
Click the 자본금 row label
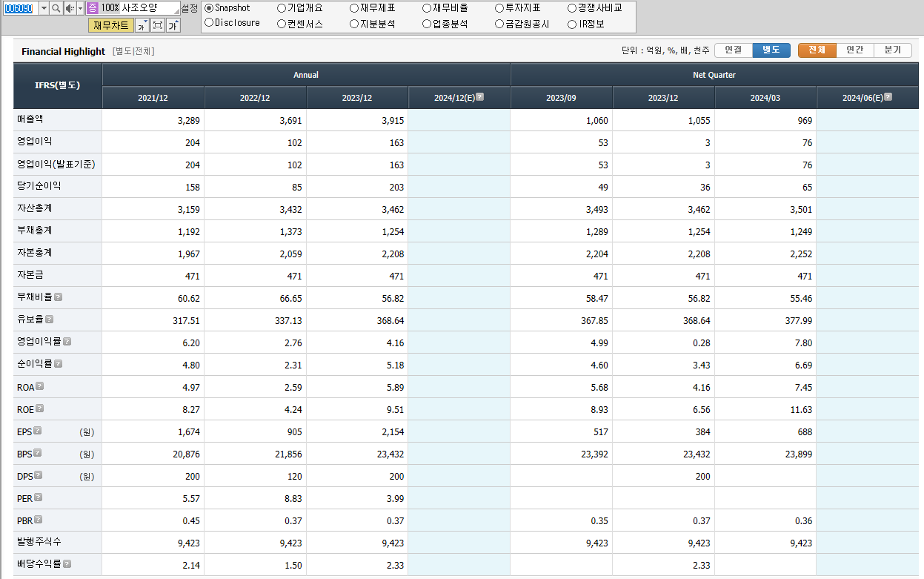[x=30, y=275]
